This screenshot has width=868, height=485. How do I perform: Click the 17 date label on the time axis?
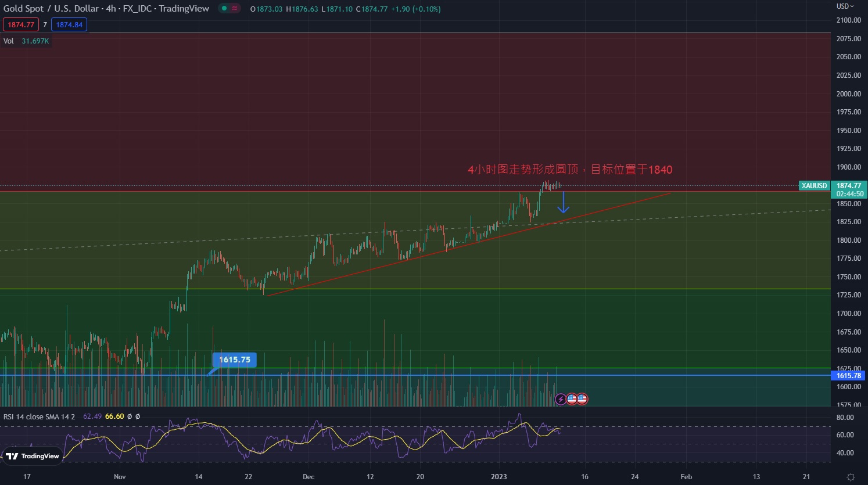(x=27, y=477)
